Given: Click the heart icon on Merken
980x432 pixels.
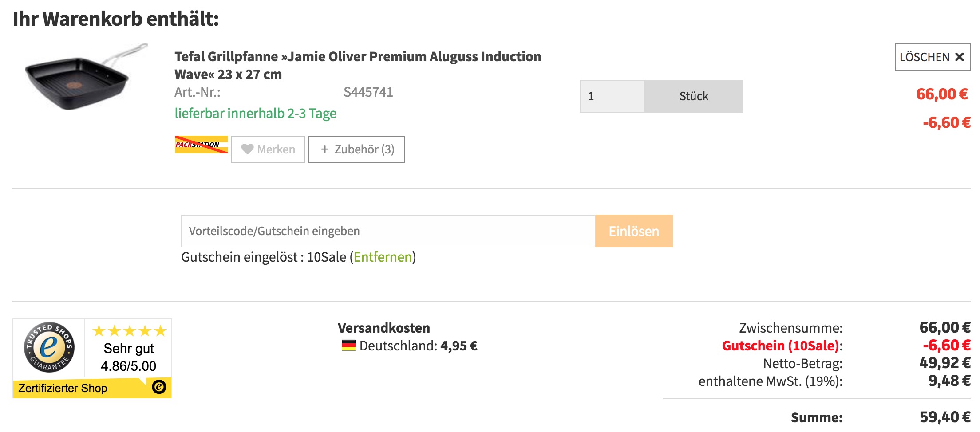Looking at the screenshot, I should coord(247,149).
